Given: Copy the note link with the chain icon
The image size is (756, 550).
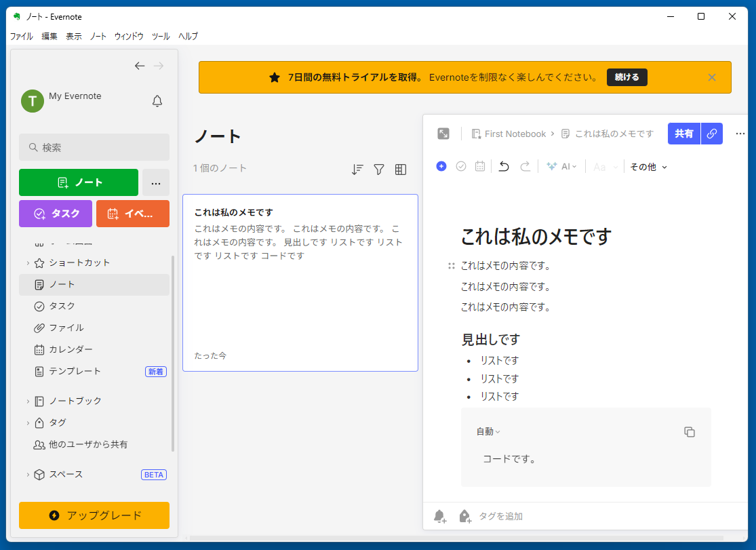Looking at the screenshot, I should coord(712,134).
